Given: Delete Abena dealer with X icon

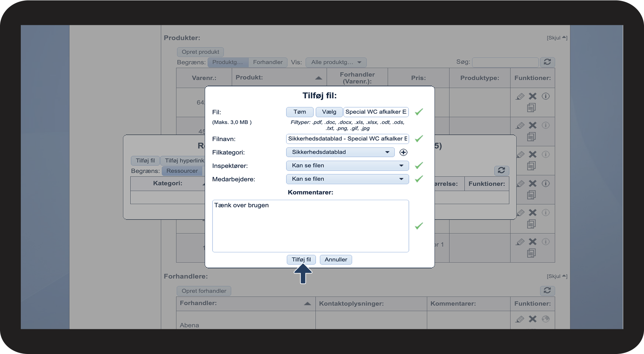Looking at the screenshot, I should coord(532,319).
